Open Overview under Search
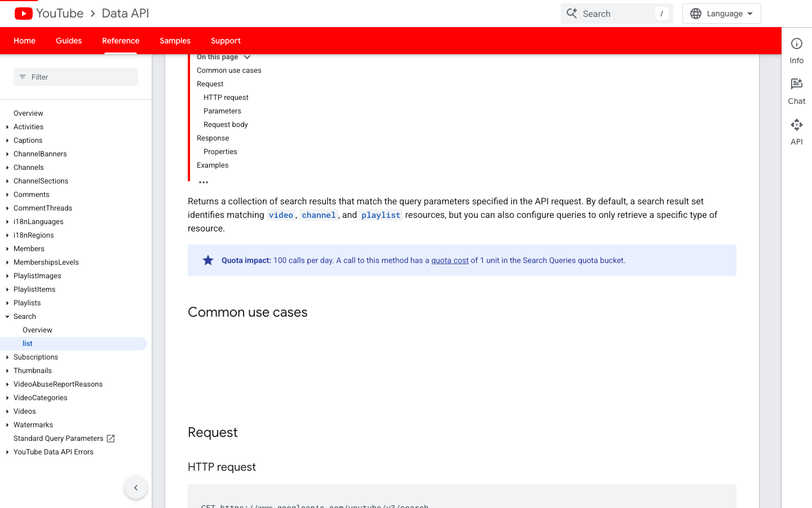The width and height of the screenshot is (812, 508). 37,330
